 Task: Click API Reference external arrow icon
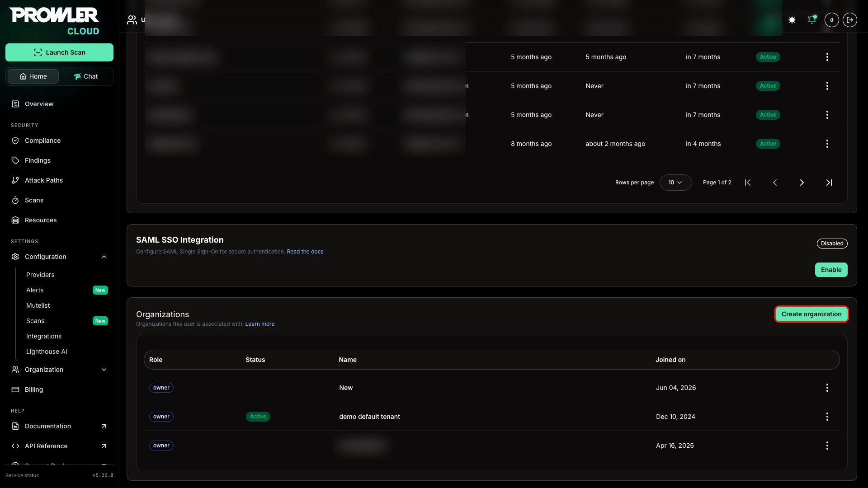point(104,446)
